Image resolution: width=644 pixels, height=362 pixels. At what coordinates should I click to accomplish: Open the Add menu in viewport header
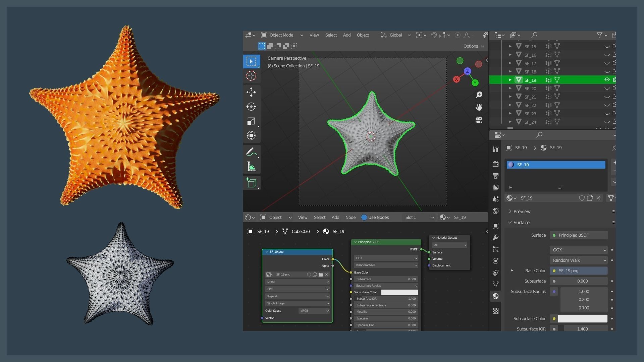tap(346, 35)
